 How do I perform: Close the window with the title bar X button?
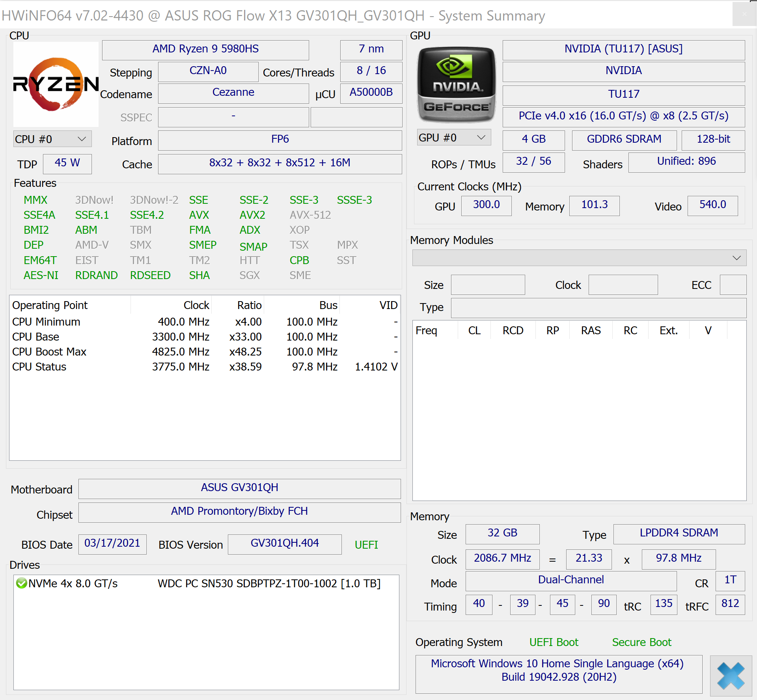(x=744, y=14)
